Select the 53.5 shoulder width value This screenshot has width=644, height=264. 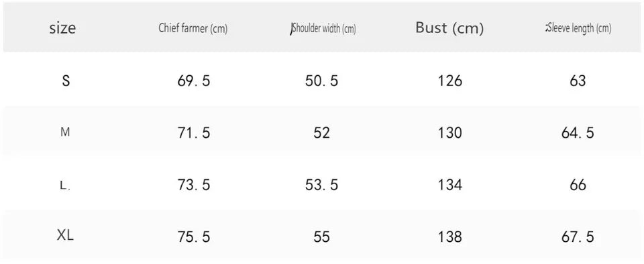pyautogui.click(x=321, y=185)
